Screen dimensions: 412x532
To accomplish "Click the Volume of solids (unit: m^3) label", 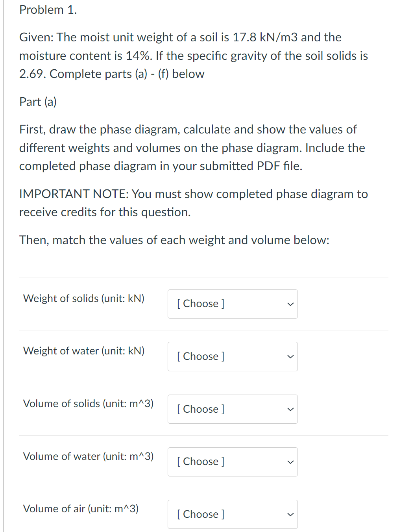I will 88,404.
